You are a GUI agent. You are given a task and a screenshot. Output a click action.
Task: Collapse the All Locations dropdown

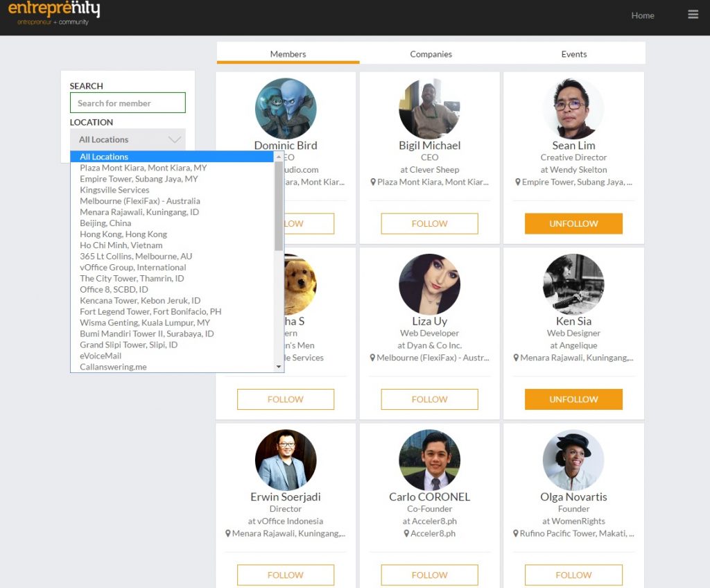tap(128, 139)
